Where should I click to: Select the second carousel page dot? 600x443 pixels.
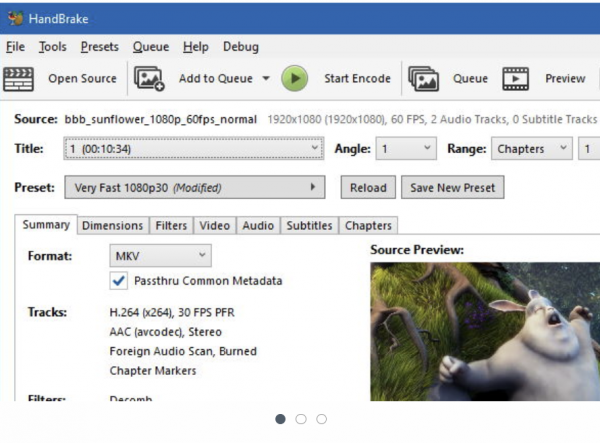[301, 419]
